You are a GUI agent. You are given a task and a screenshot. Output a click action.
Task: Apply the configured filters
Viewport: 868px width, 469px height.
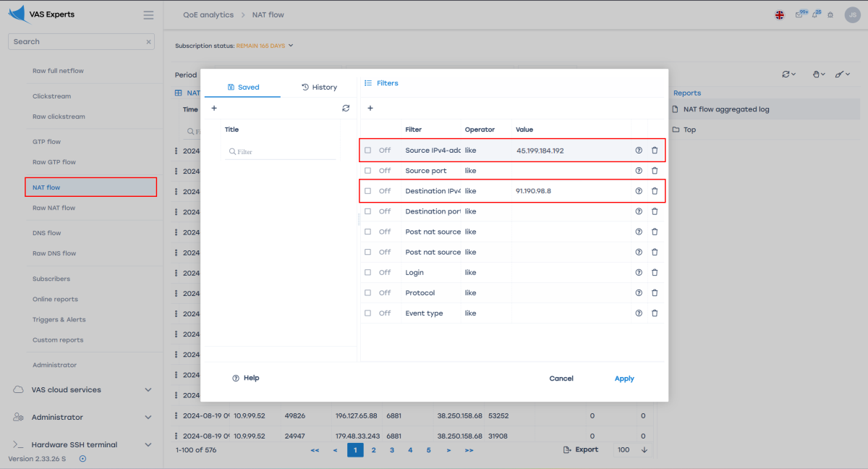coord(624,379)
